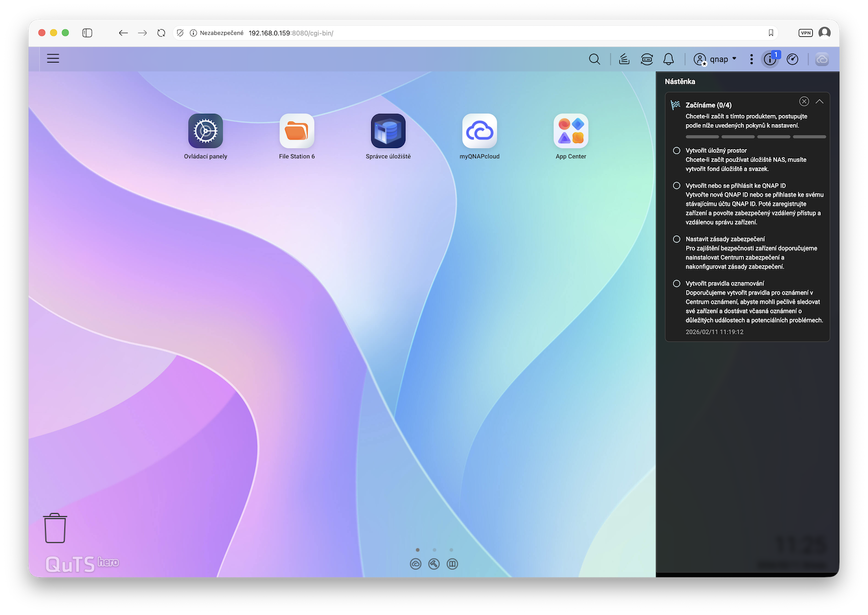The width and height of the screenshot is (868, 615).
Task: Select the Vytvořit pravidla oznamování radio circle
Action: point(677,283)
